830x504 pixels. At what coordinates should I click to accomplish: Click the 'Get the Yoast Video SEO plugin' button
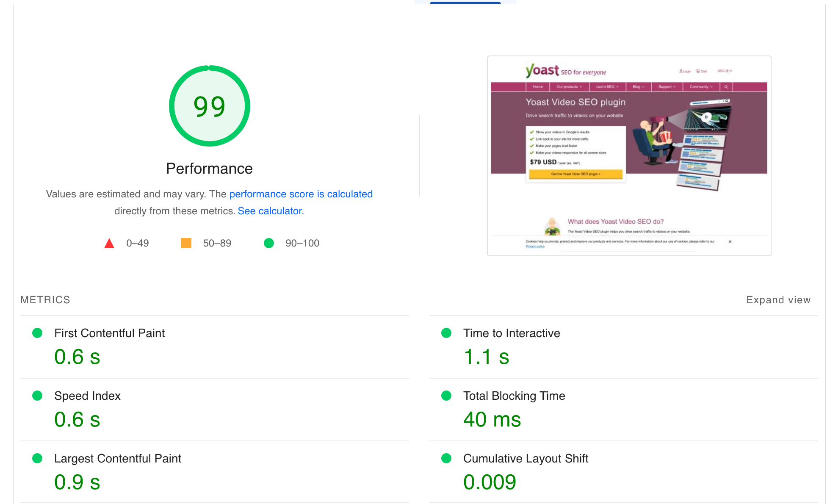point(576,174)
